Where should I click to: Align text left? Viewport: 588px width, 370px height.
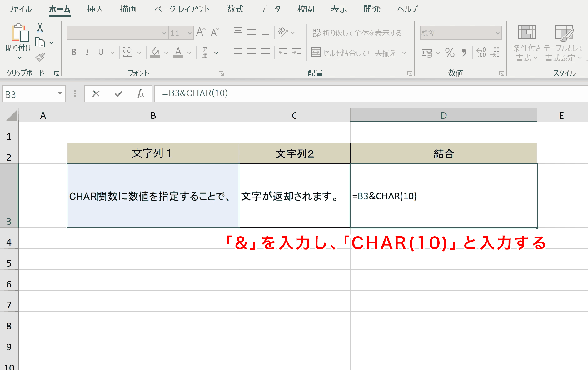238,52
